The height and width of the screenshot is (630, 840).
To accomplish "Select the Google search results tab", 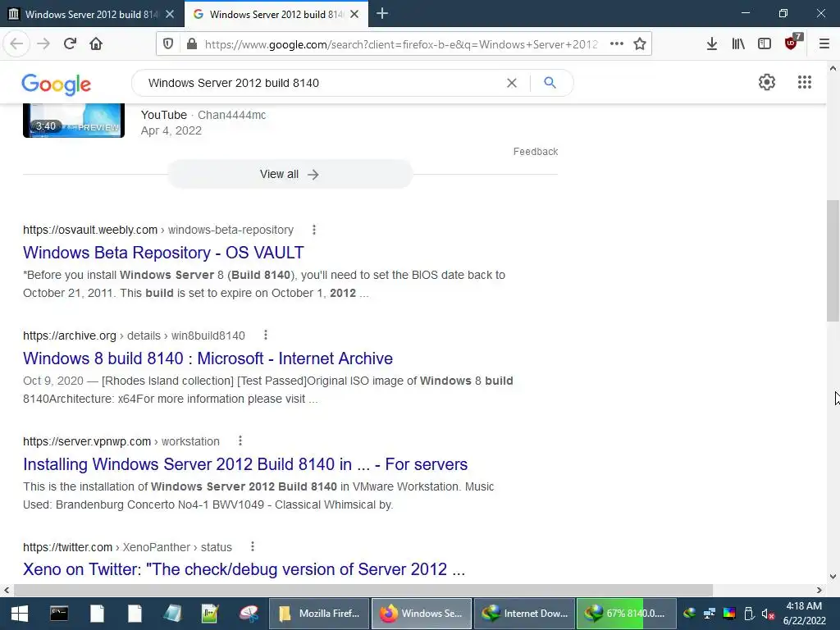I will point(276,14).
